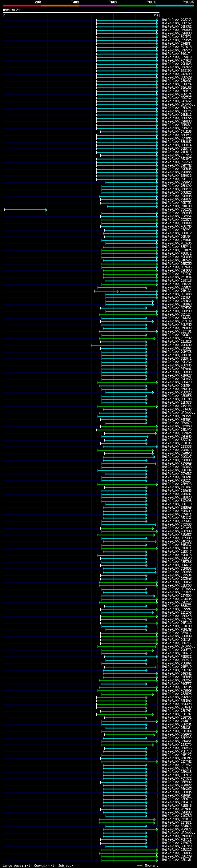Image resolution: width=197 pixels, height=868 pixels.
Task: Click the =50char. scale legend
Action: [x=147, y=865]
